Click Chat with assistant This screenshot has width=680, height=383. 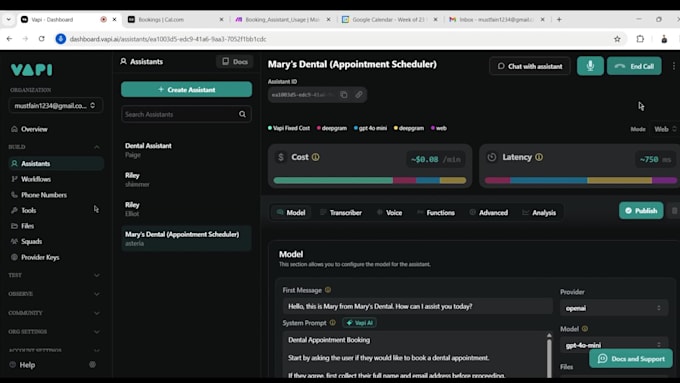coord(530,66)
